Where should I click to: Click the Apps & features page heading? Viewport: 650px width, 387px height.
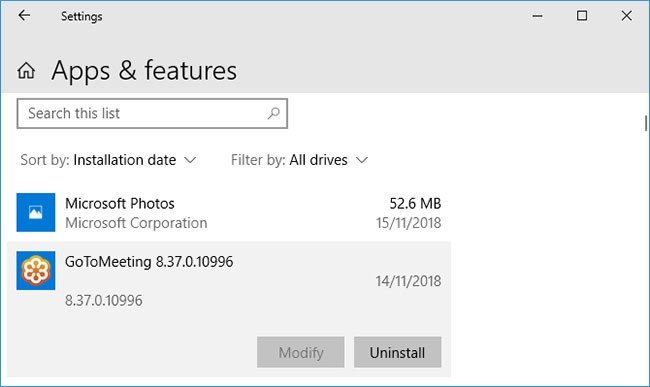point(144,70)
